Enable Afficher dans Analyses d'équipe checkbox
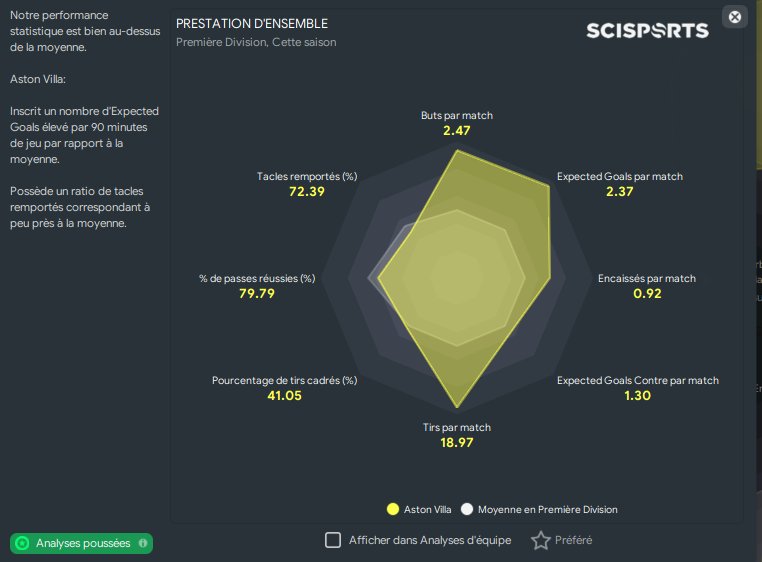762x562 pixels. (333, 540)
